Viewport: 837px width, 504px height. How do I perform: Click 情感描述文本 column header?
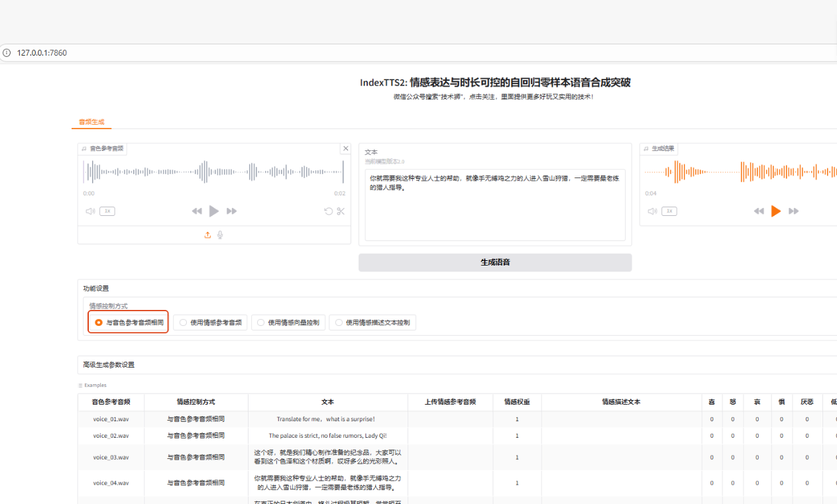[621, 402]
